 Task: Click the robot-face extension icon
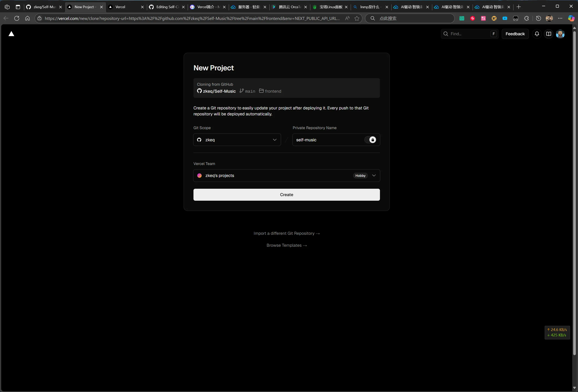click(515, 18)
